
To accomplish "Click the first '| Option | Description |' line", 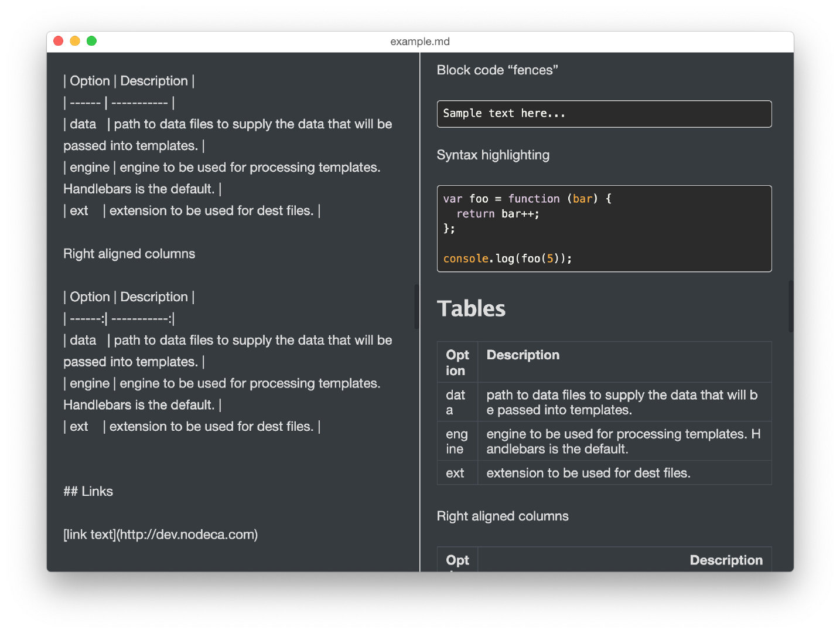I will click(129, 81).
